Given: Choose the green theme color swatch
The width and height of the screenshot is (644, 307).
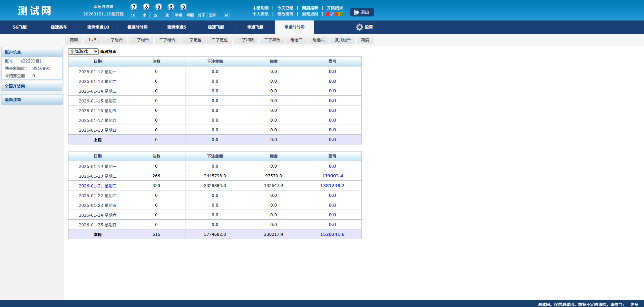Looking at the screenshot, I should point(341,14).
